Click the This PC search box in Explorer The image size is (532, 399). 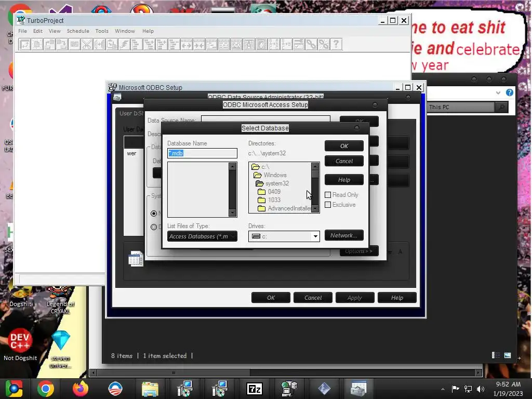point(460,107)
